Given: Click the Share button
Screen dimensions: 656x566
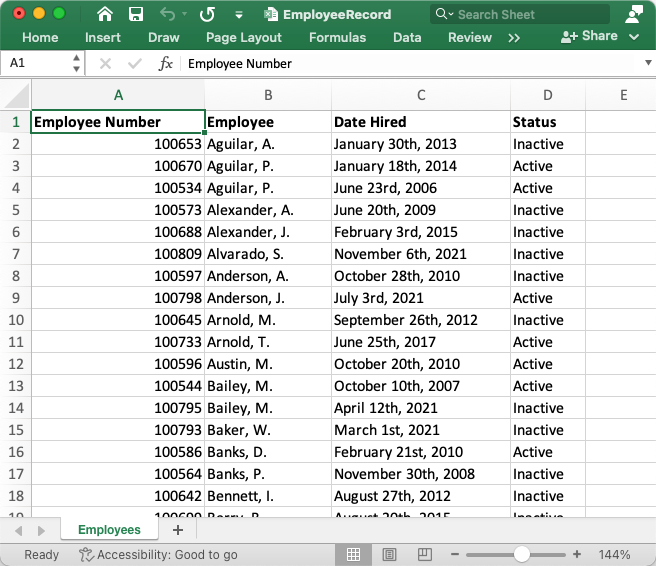Looking at the screenshot, I should coord(589,36).
